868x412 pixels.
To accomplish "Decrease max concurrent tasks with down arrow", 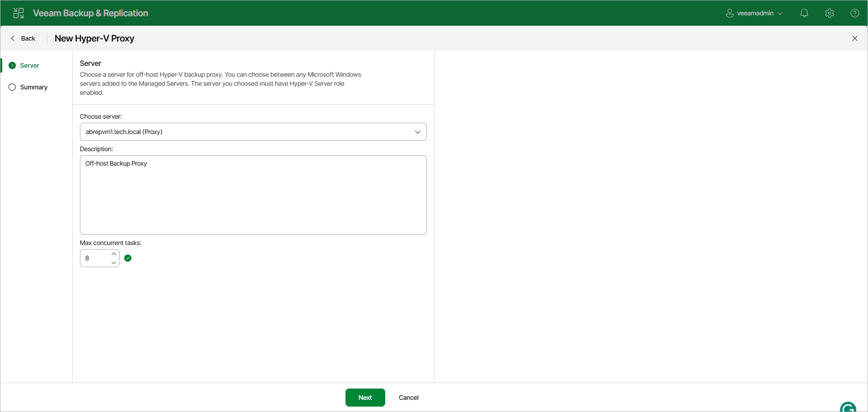I will point(114,263).
